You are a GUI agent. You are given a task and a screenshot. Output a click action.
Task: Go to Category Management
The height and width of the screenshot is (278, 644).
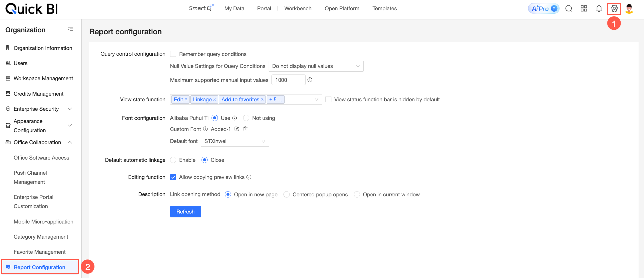[x=41, y=237]
